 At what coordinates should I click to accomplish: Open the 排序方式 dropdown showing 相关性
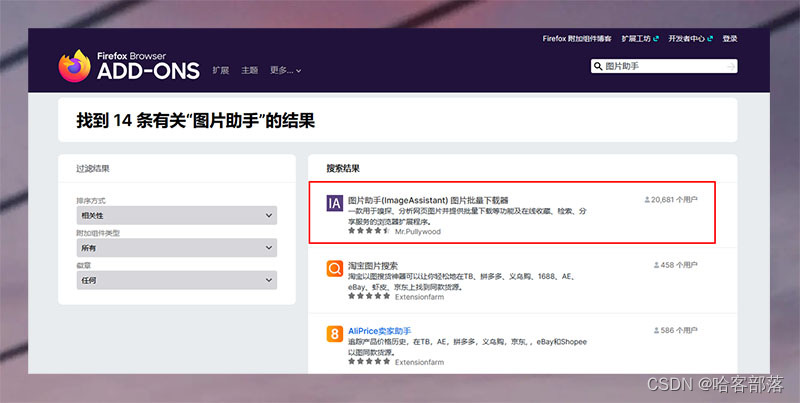[x=177, y=215]
